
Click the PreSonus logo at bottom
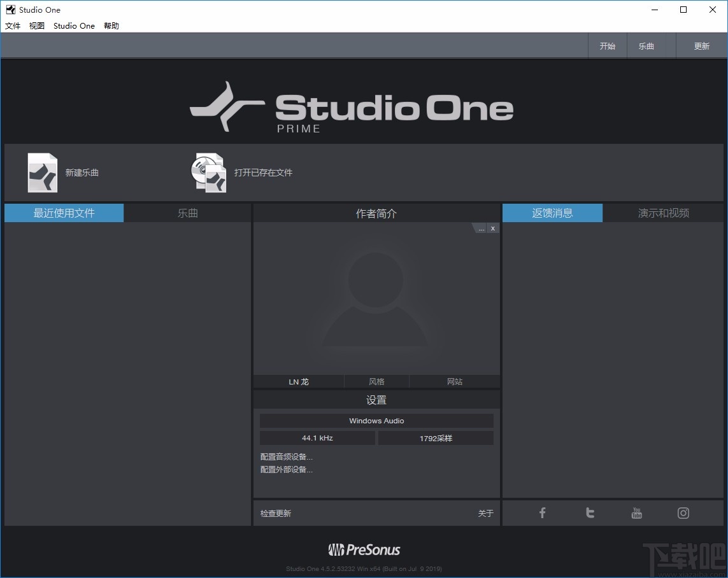click(x=364, y=550)
